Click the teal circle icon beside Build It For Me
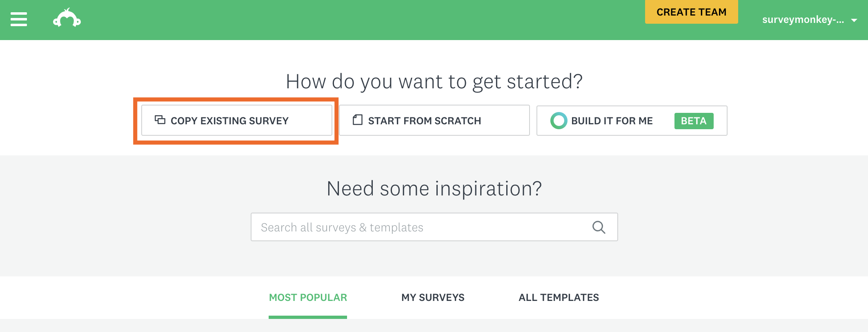Screen dimensions: 868x332 [559, 121]
